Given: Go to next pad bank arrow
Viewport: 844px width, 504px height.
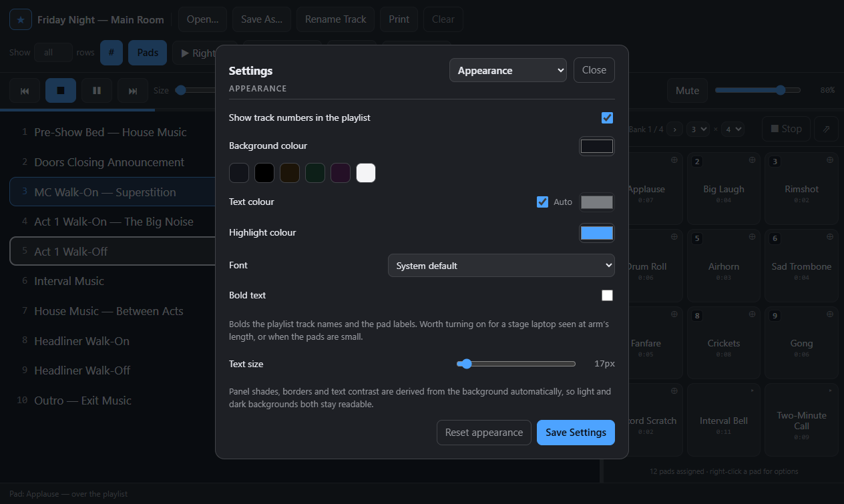Looking at the screenshot, I should [x=674, y=129].
